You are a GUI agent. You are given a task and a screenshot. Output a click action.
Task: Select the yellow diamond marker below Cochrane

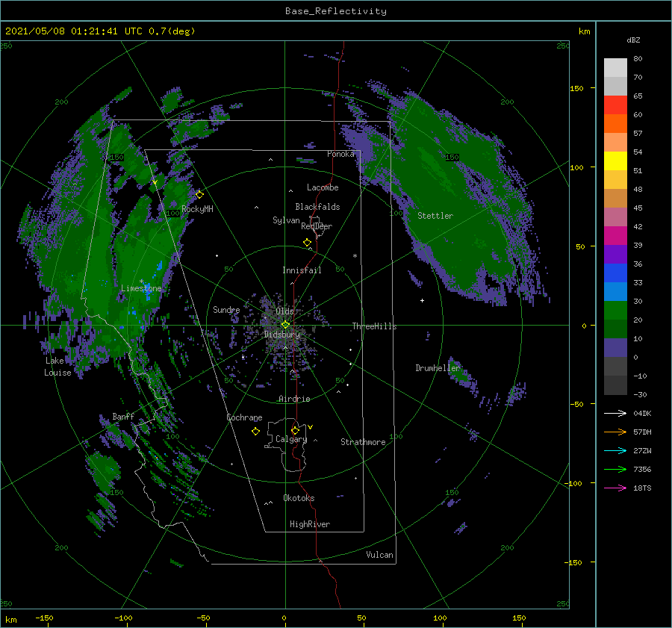(x=255, y=432)
